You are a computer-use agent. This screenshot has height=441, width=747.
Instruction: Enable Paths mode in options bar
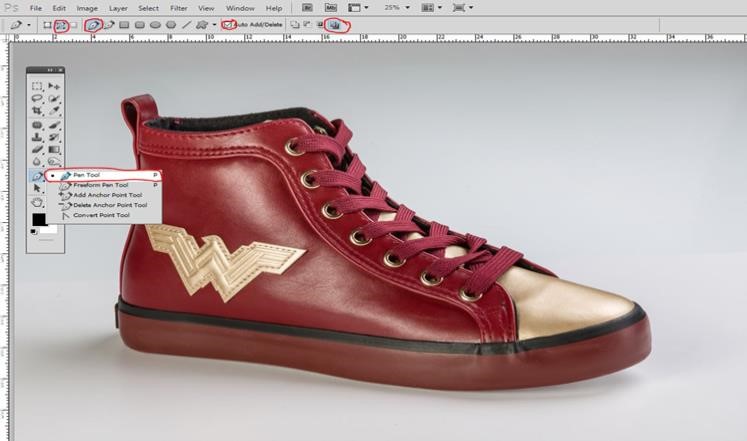(x=61, y=25)
